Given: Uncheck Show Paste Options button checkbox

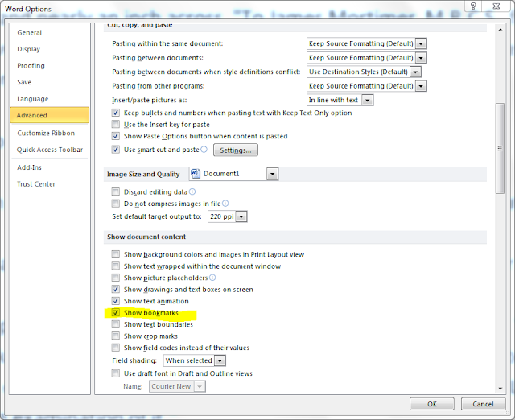Looking at the screenshot, I should coord(116,136).
